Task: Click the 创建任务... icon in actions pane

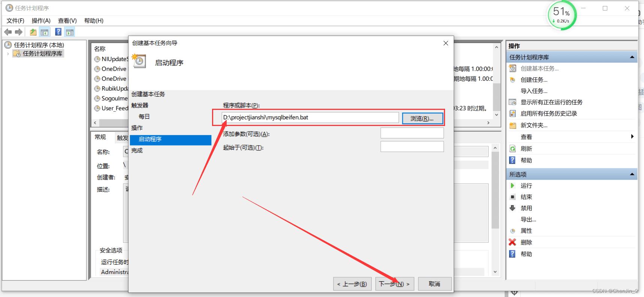Action: 513,79
